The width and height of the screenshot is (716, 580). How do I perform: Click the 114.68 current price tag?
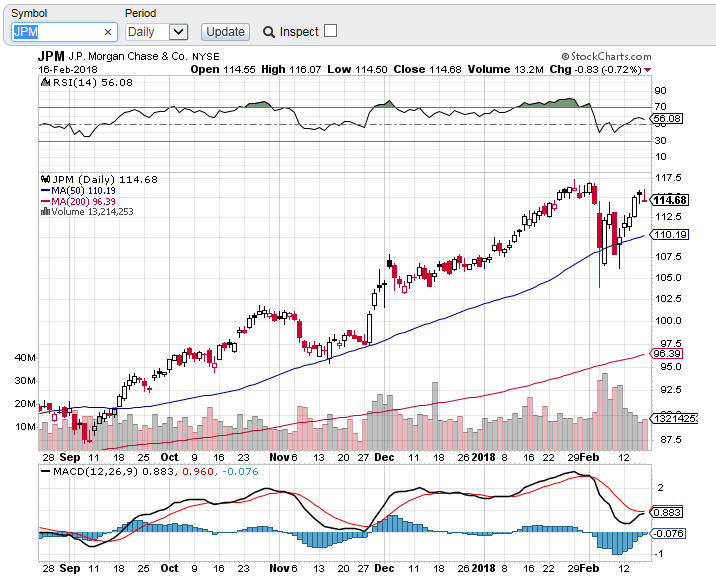pos(669,200)
